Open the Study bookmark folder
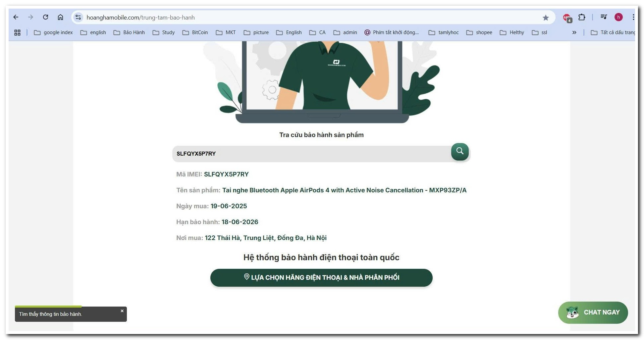 click(163, 32)
